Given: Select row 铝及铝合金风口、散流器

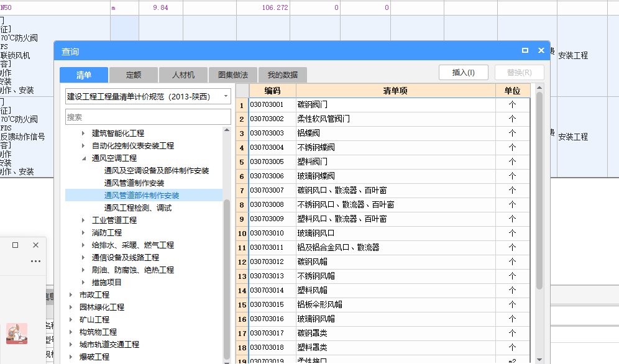Looking at the screenshot, I should click(383, 248).
